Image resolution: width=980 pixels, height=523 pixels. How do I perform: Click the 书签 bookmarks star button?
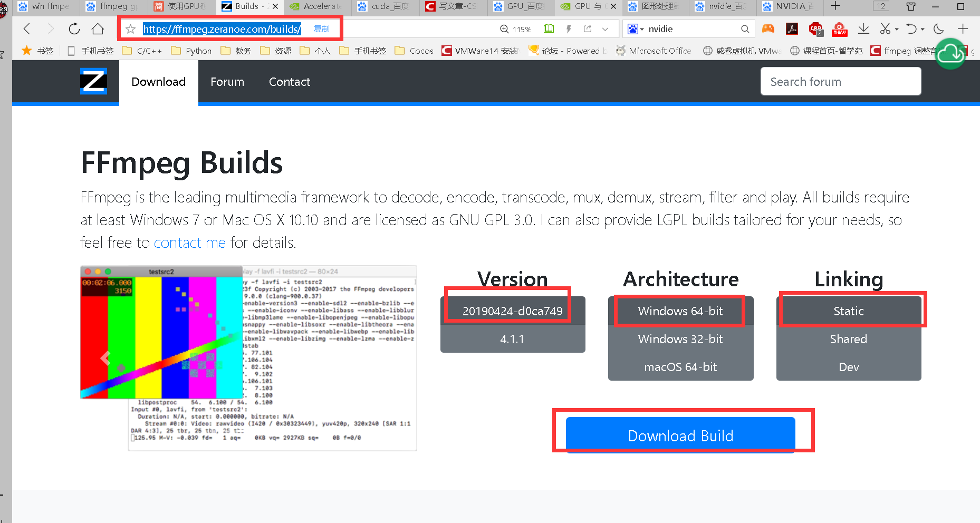(x=37, y=51)
